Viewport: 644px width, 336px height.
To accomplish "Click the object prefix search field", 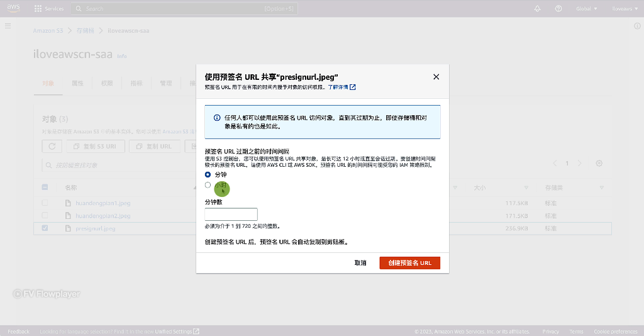I will [119, 165].
